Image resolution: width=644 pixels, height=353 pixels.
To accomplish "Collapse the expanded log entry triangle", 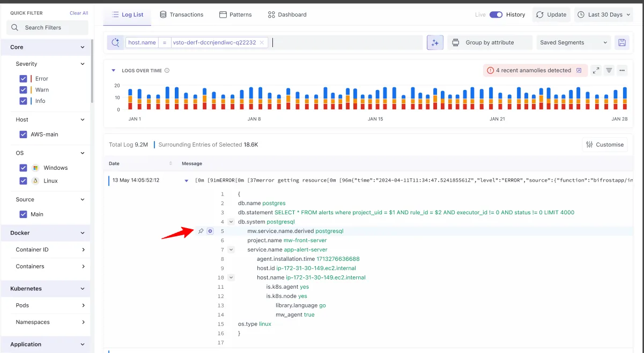I will tap(187, 181).
